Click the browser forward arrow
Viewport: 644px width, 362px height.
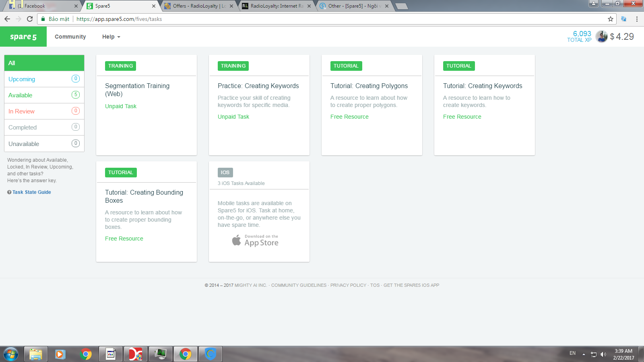tap(19, 19)
